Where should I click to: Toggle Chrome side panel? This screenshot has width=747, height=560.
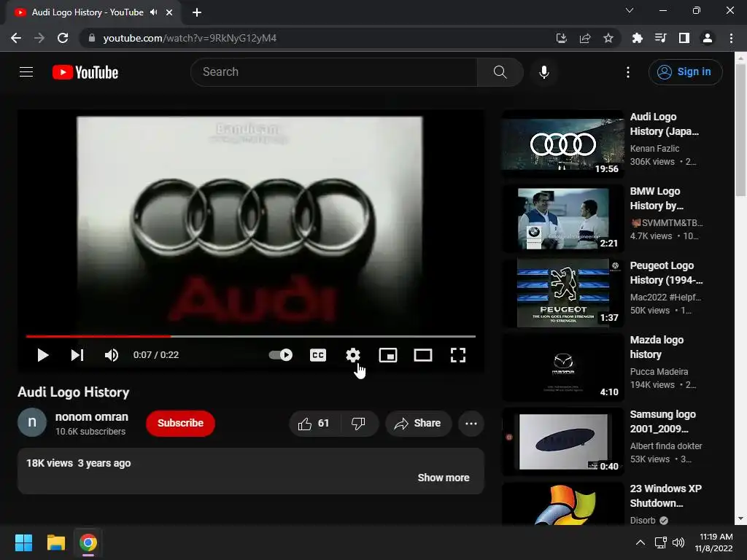[x=684, y=38]
